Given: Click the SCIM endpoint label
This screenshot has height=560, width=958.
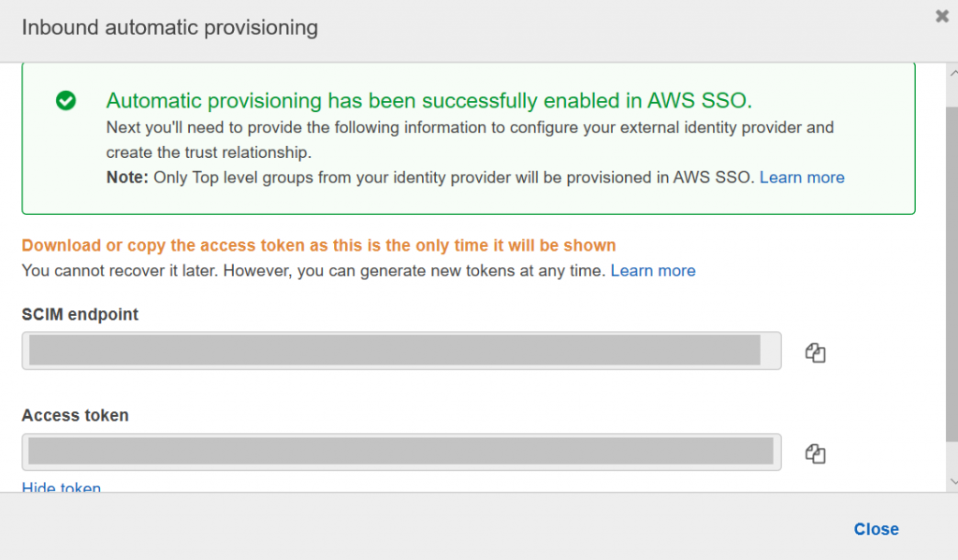Looking at the screenshot, I should click(80, 314).
